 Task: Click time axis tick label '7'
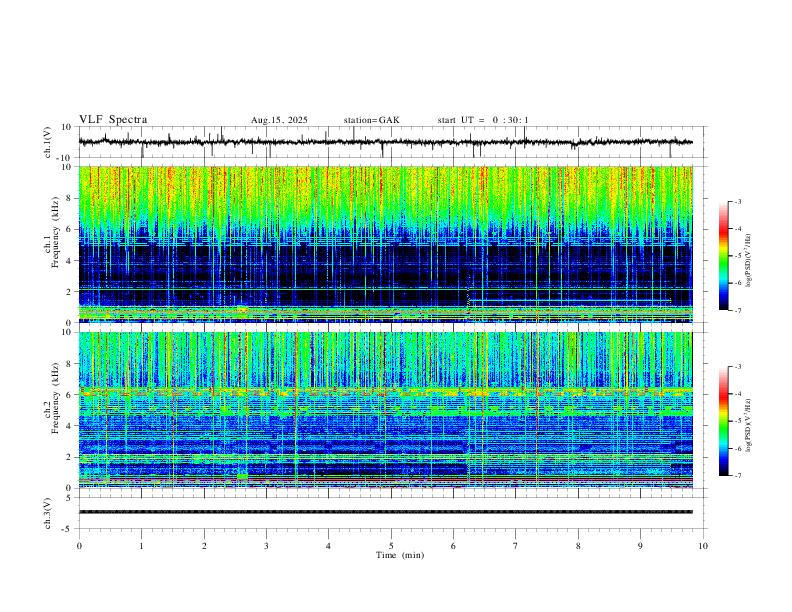516,546
